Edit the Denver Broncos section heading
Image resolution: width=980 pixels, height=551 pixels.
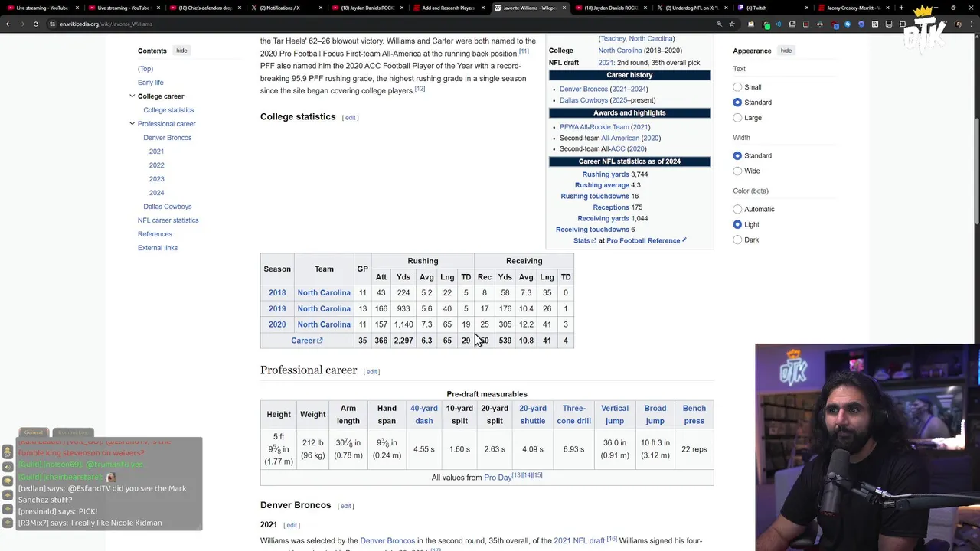coord(345,506)
